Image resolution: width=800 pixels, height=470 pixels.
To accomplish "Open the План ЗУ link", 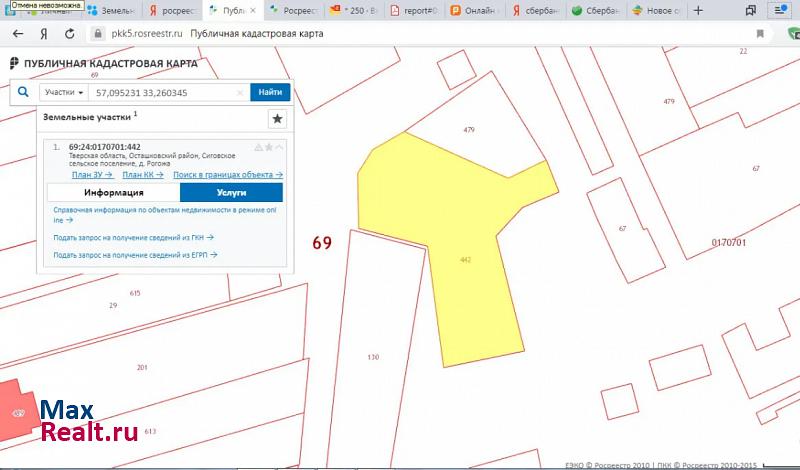I will tap(91, 175).
